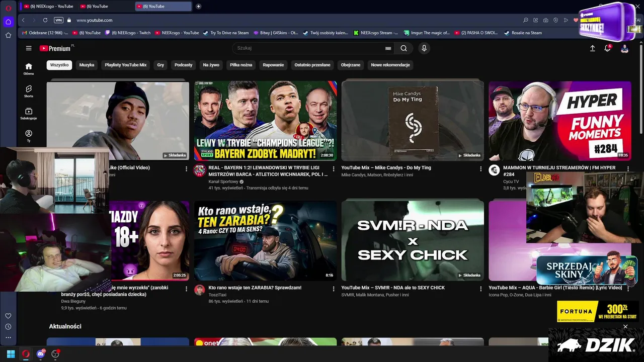Go back using browser arrow
The image size is (644, 362).
(x=23, y=20)
